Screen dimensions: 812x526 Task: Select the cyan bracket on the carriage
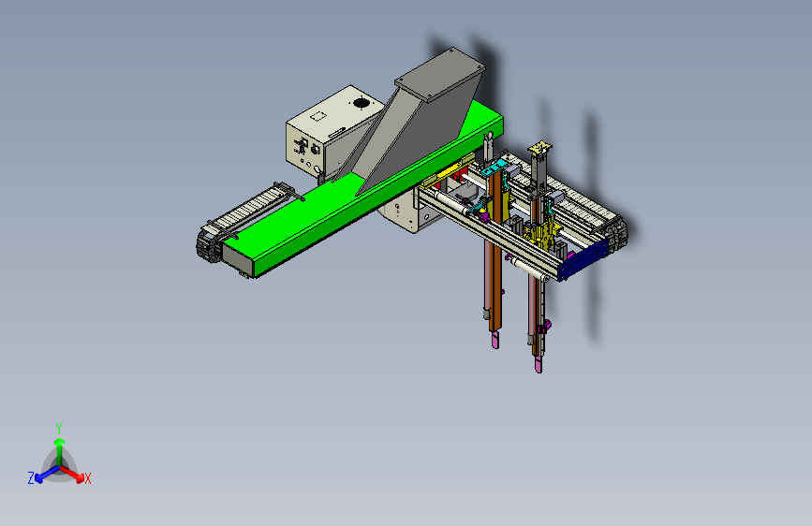pos(493,168)
